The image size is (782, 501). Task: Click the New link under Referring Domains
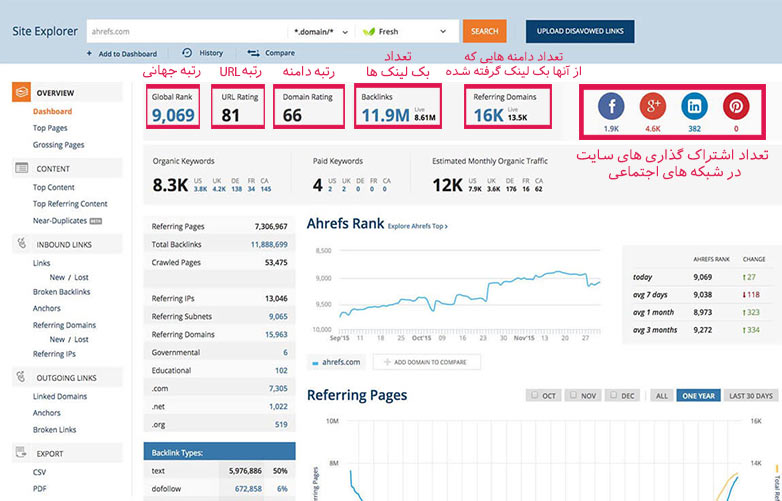57,339
